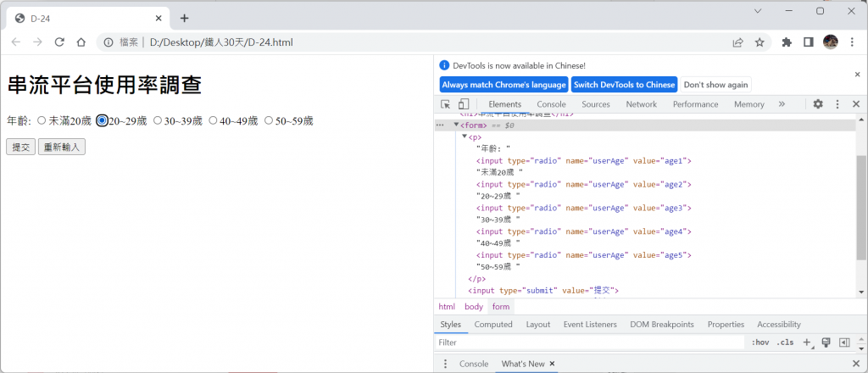Viewport: 868px width, 373px height.
Task: Close the DevTools panel
Action: 856,104
